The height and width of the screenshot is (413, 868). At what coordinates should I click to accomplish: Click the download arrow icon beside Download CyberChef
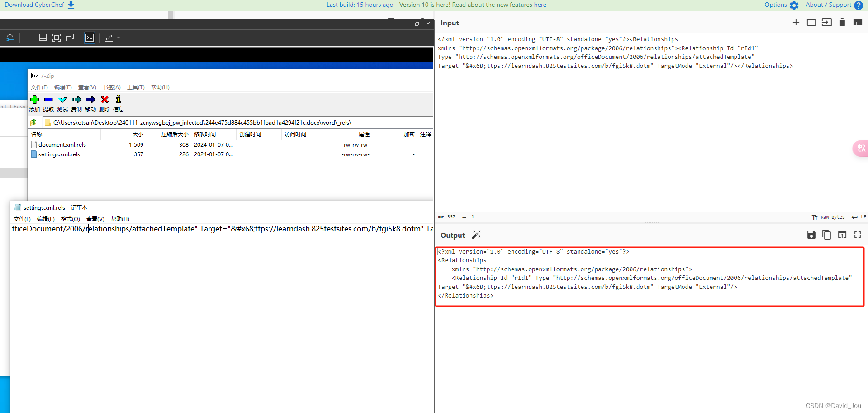point(71,5)
